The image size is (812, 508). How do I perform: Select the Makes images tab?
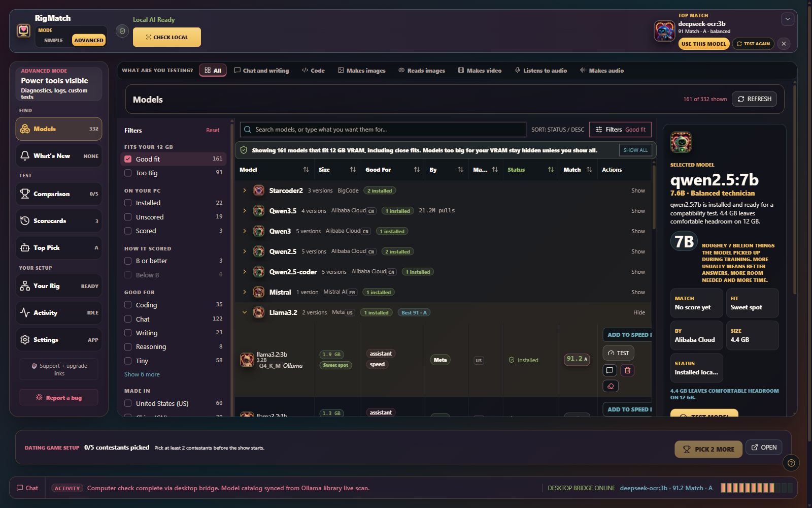[x=362, y=70]
